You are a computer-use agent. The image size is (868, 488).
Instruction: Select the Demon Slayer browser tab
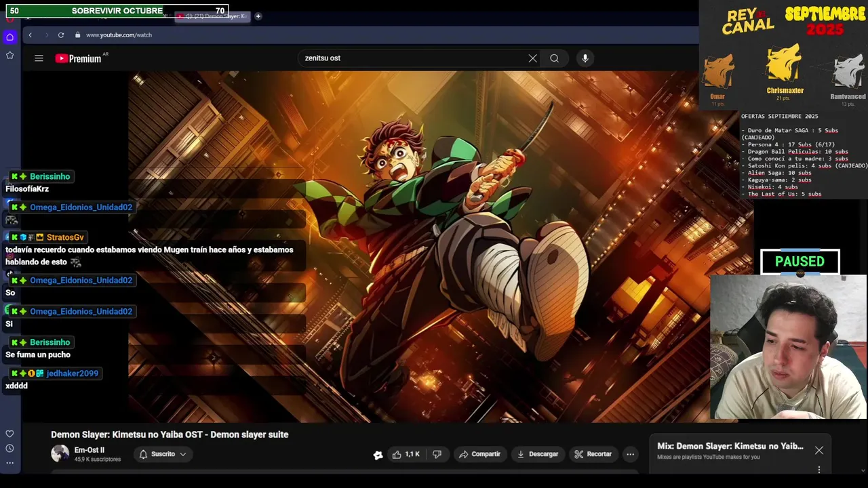pyautogui.click(x=212, y=16)
